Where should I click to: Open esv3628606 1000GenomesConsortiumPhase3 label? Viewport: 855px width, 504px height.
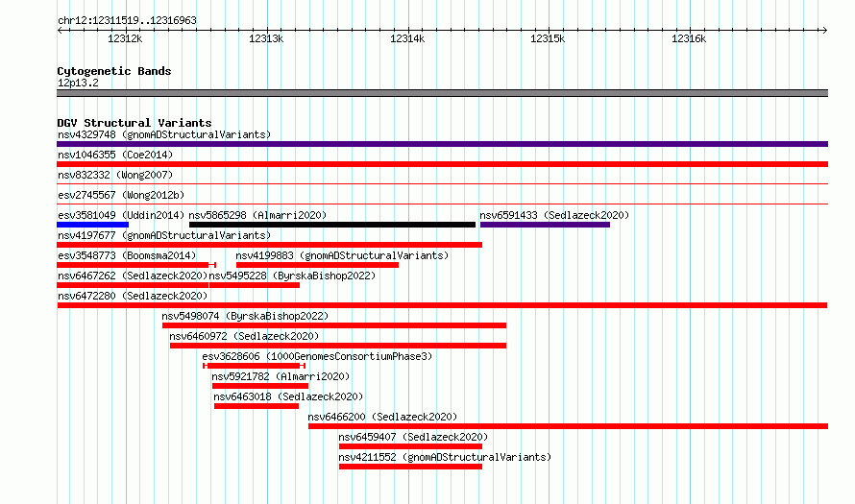(x=317, y=356)
